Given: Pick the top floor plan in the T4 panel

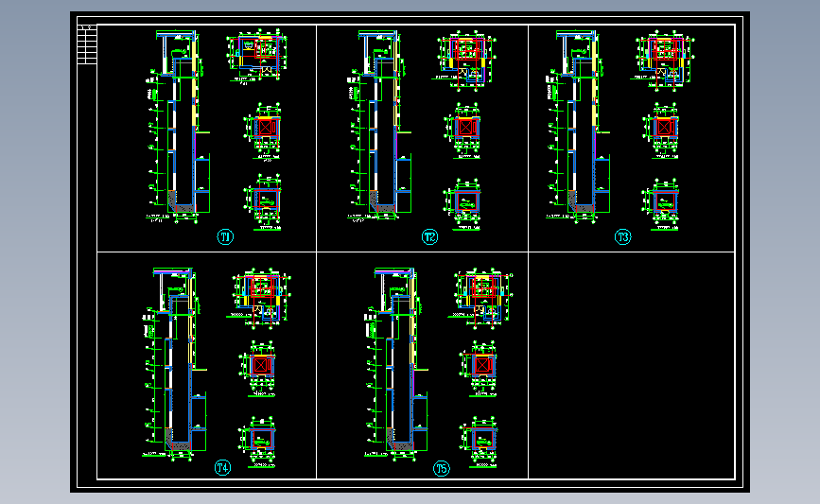Looking at the screenshot, I should [x=259, y=298].
